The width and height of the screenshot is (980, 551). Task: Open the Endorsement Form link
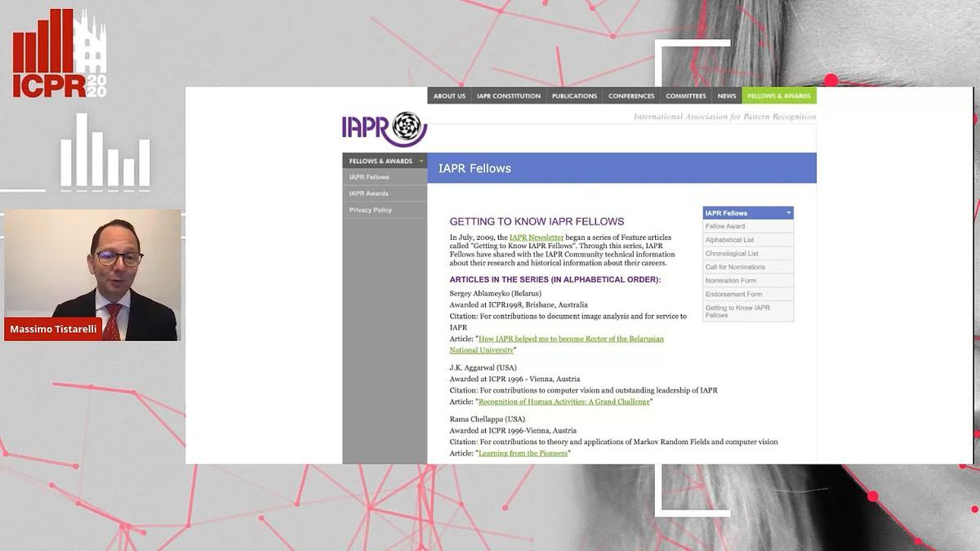pos(748,294)
